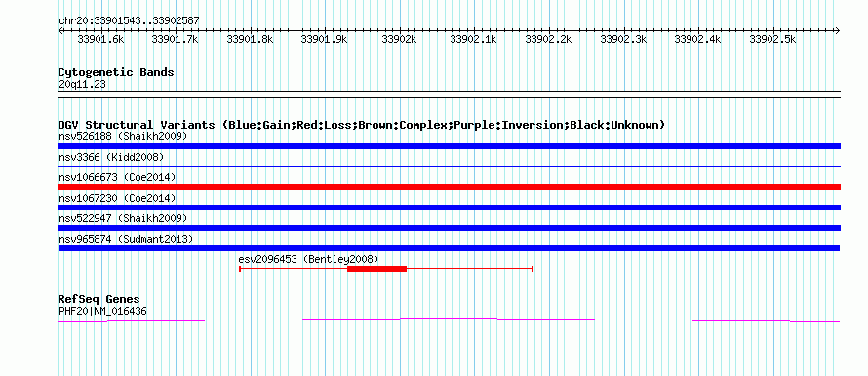868x376 pixels.
Task: Click the DGV Structural Variants track title
Action: click(362, 125)
